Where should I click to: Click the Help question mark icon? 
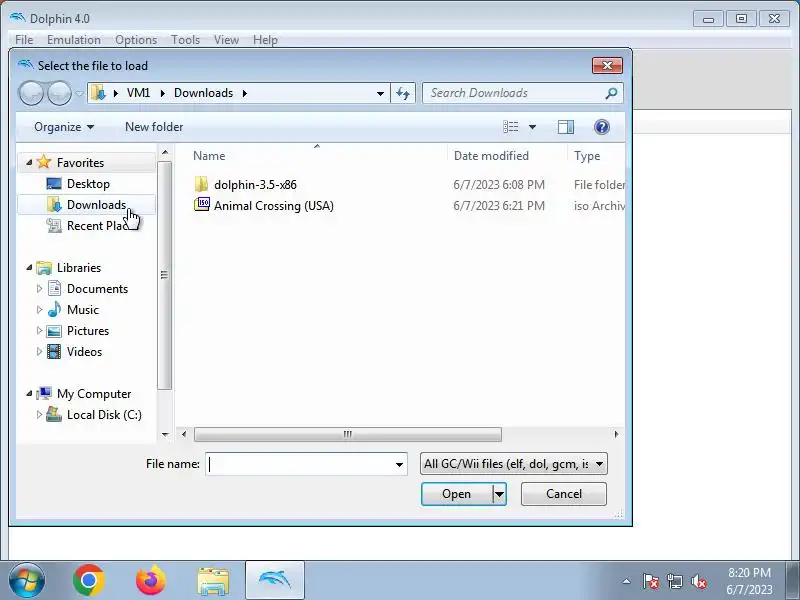pos(602,127)
